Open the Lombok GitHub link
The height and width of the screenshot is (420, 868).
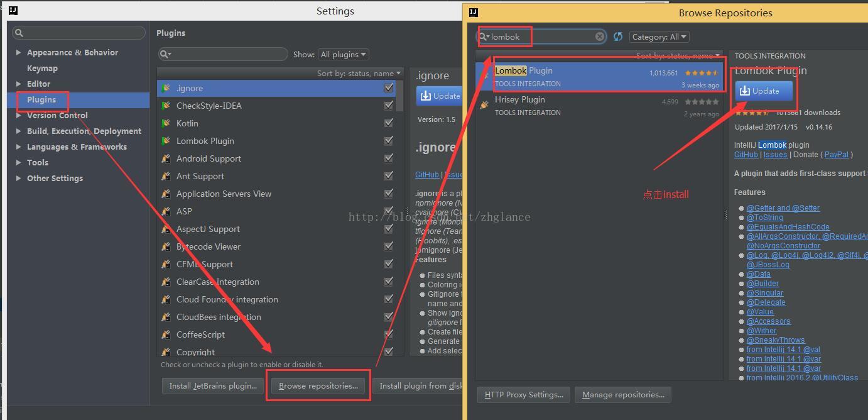(746, 155)
